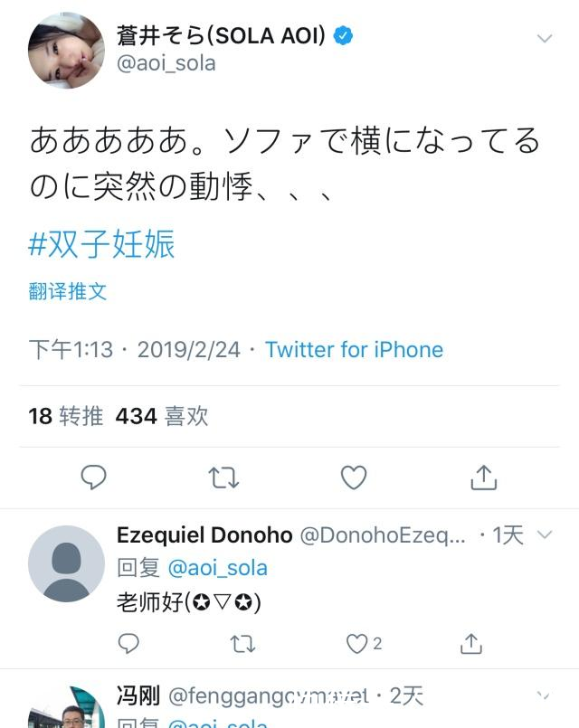Screen dimensions: 579x728
Task: Open the dropdown arrow on Ezequiel Donoho's reply
Action: pos(546,534)
